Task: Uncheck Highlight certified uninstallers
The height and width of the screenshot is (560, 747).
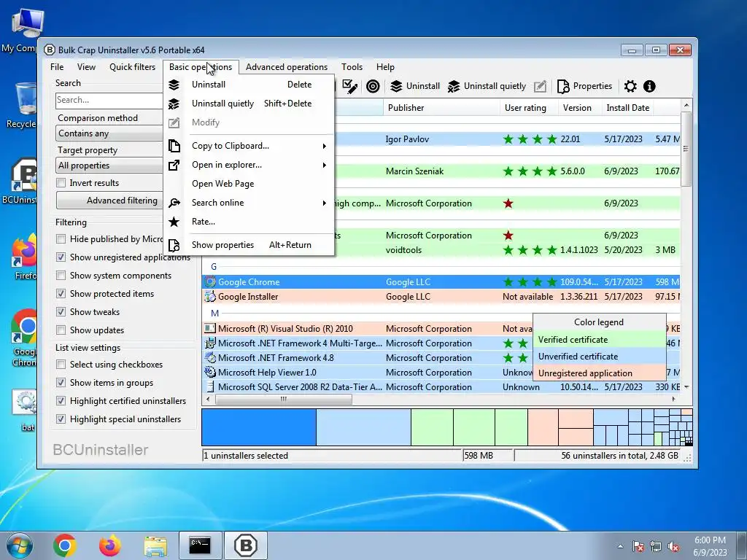Action: coord(61,401)
